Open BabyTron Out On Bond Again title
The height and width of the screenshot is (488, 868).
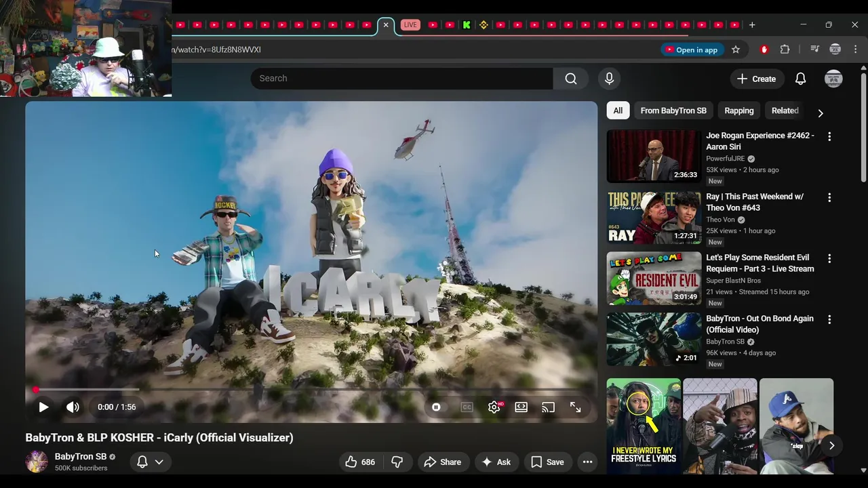759,324
